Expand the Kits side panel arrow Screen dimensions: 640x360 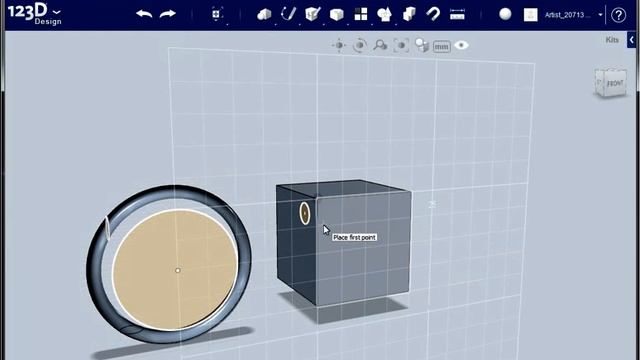click(631, 40)
